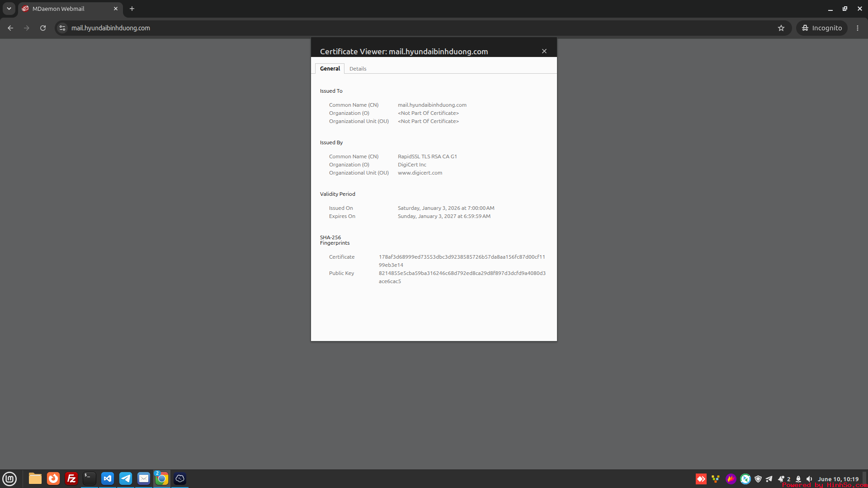Click the 'Issued To' section heading
Screen dimensions: 868x488
coord(331,91)
